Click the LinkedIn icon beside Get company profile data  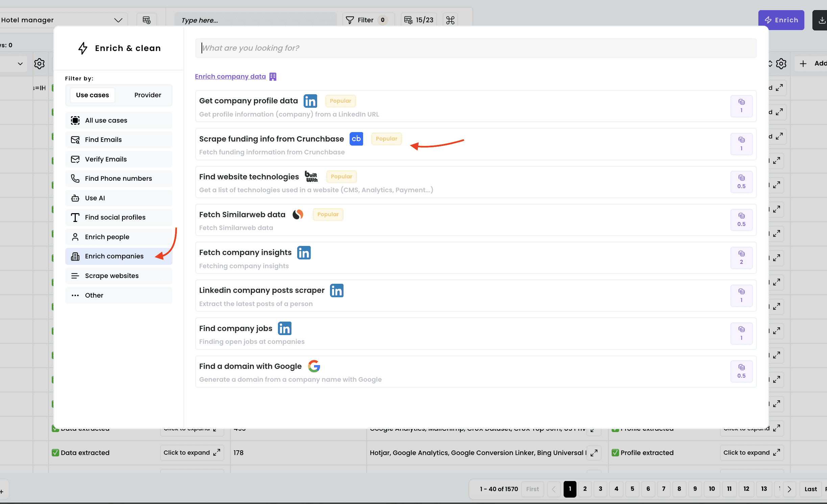click(x=310, y=101)
